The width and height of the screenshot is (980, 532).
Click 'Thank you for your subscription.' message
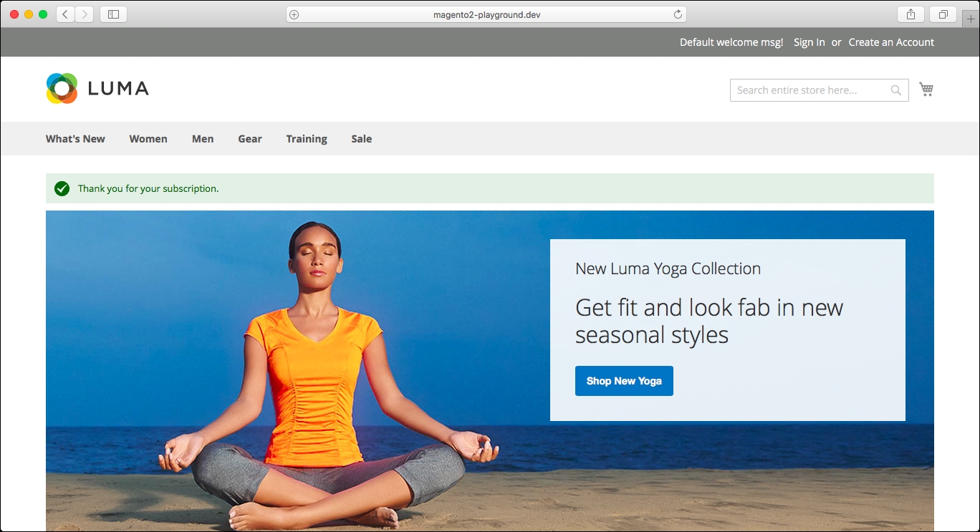pyautogui.click(x=148, y=189)
